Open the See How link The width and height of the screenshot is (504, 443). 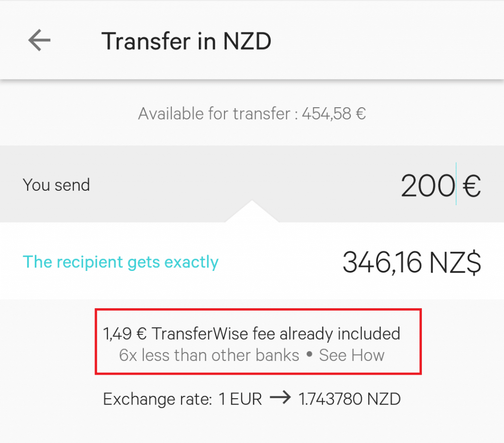click(x=351, y=355)
